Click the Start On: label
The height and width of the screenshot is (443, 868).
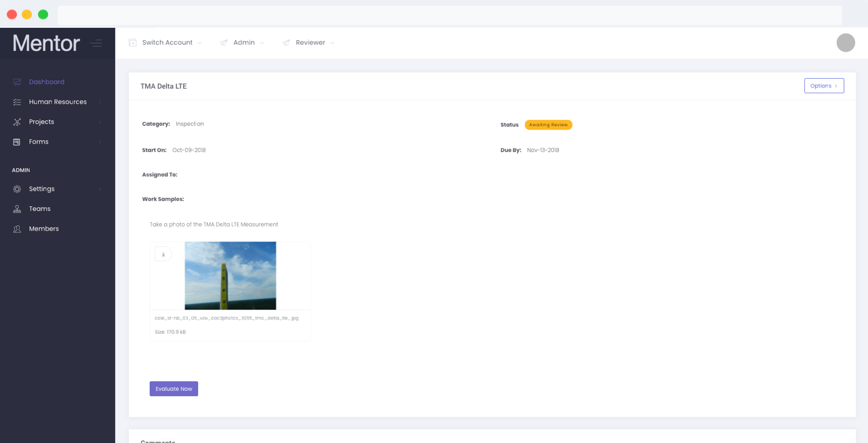(x=155, y=151)
